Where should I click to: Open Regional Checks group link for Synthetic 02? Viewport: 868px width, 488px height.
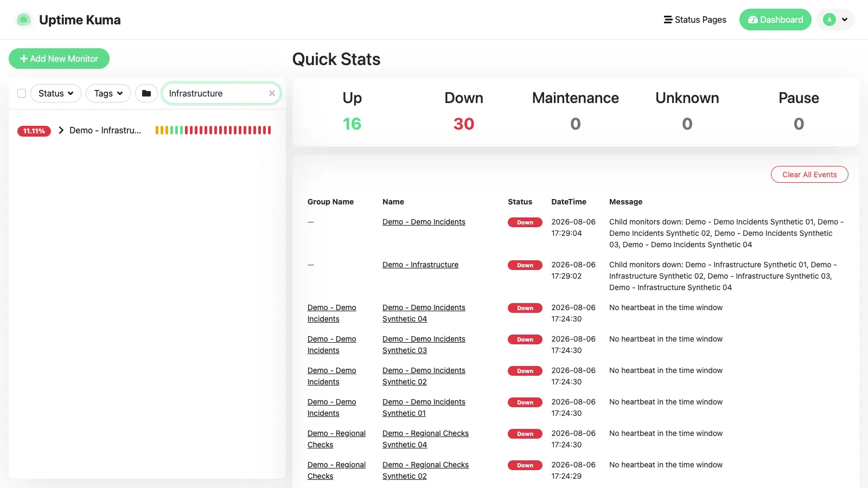click(x=336, y=470)
